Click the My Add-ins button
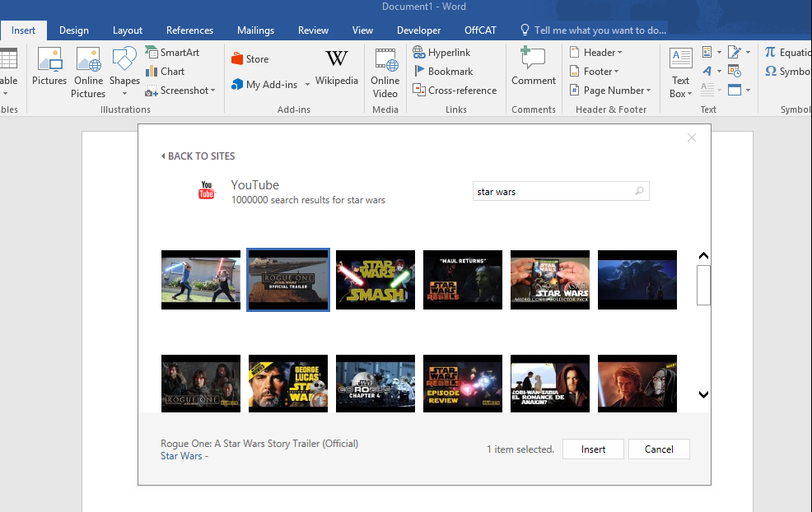 [265, 85]
